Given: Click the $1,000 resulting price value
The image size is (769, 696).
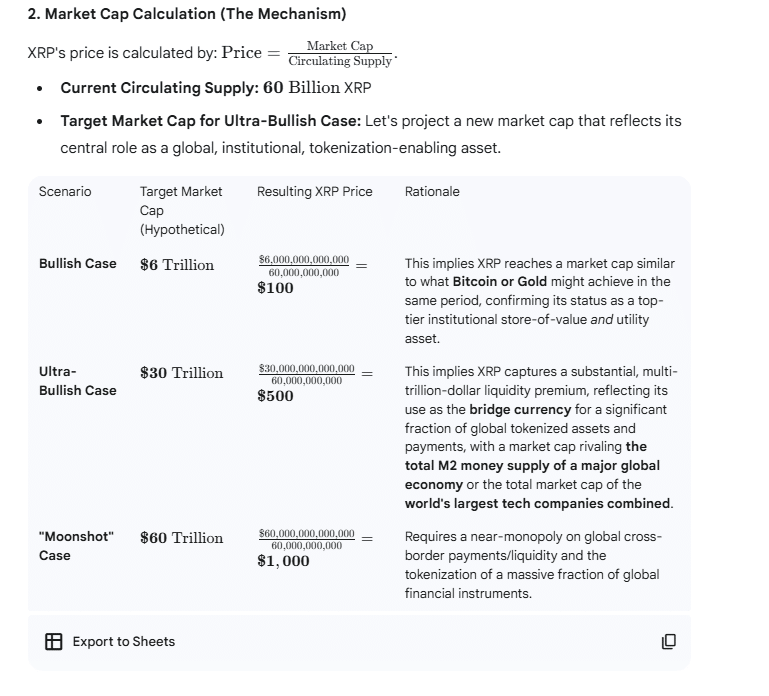Looking at the screenshot, I should 283,561.
